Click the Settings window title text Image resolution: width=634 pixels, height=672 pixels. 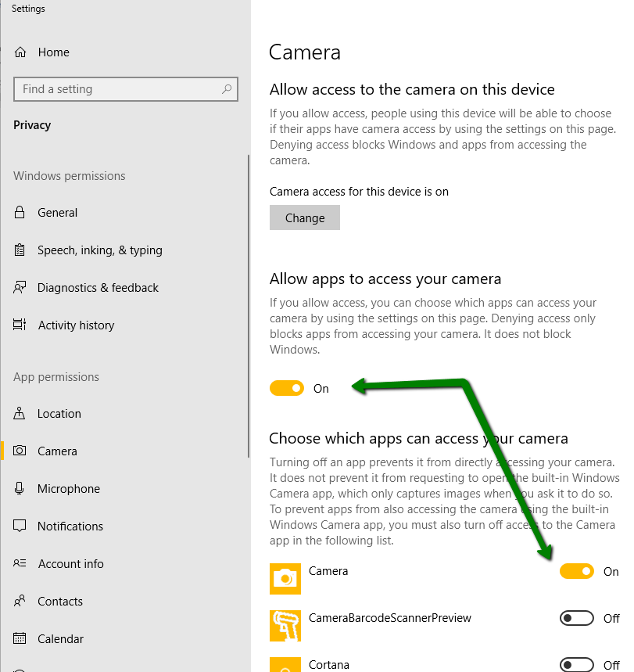click(x=28, y=9)
